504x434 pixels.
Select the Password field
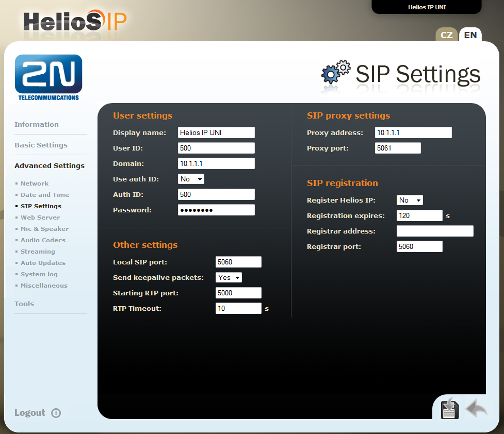[x=216, y=210]
